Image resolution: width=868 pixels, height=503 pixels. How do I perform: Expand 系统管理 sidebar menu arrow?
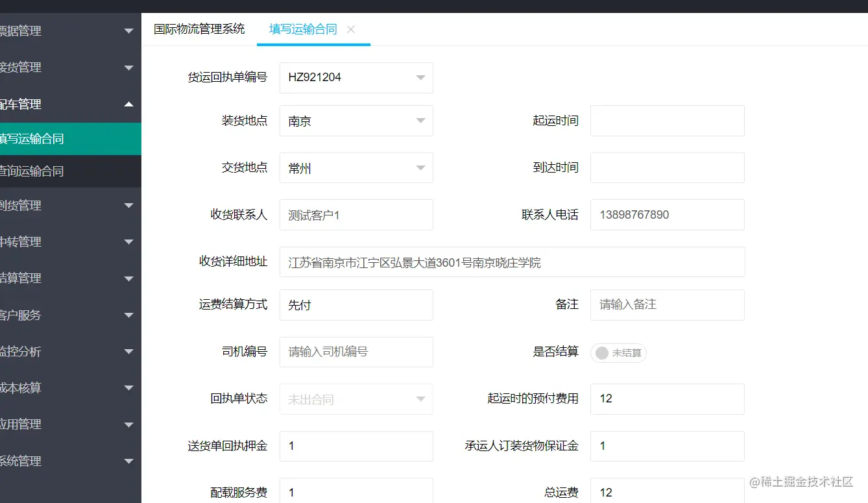(x=128, y=461)
